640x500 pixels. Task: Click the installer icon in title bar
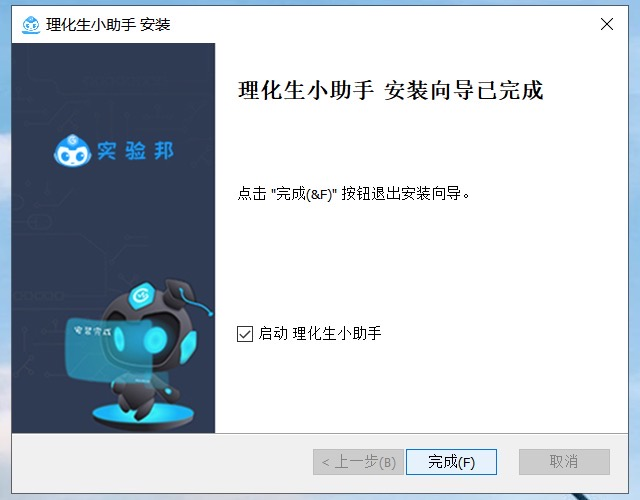pos(31,25)
